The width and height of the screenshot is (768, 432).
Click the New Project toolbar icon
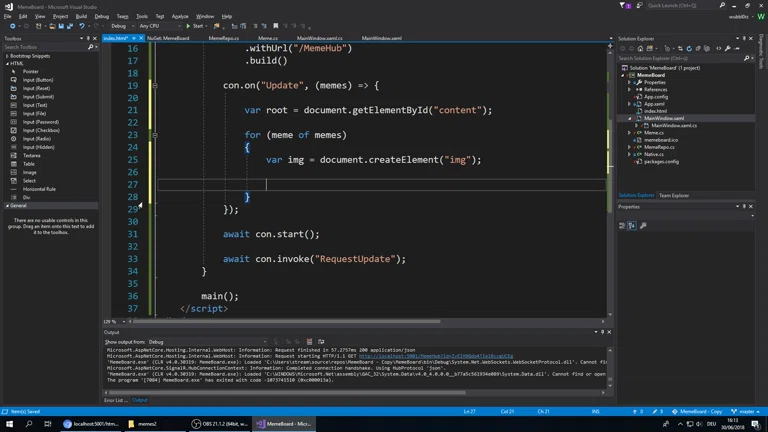coord(39,26)
